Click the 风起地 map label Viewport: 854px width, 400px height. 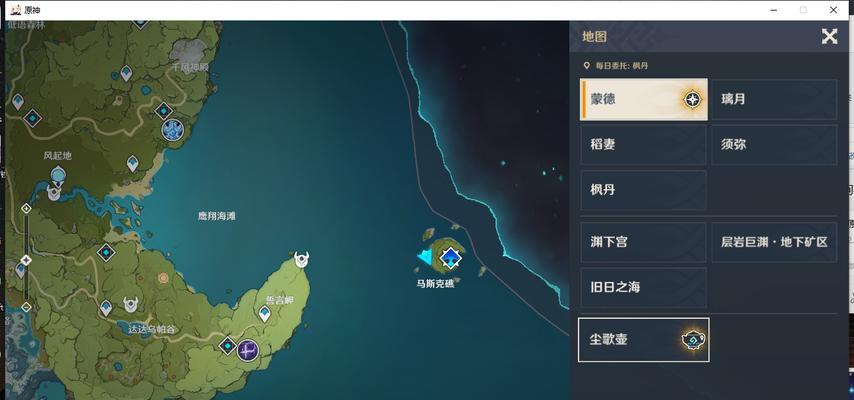pos(58,156)
